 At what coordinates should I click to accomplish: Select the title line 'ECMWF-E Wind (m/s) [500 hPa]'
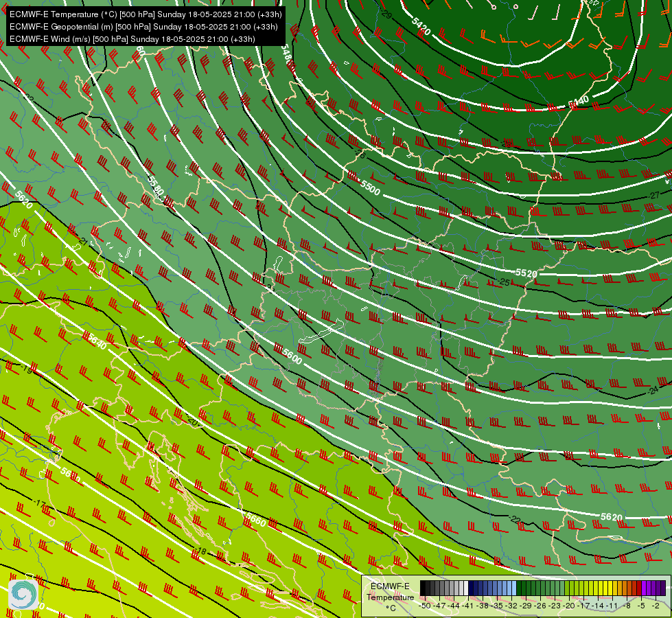[69, 39]
